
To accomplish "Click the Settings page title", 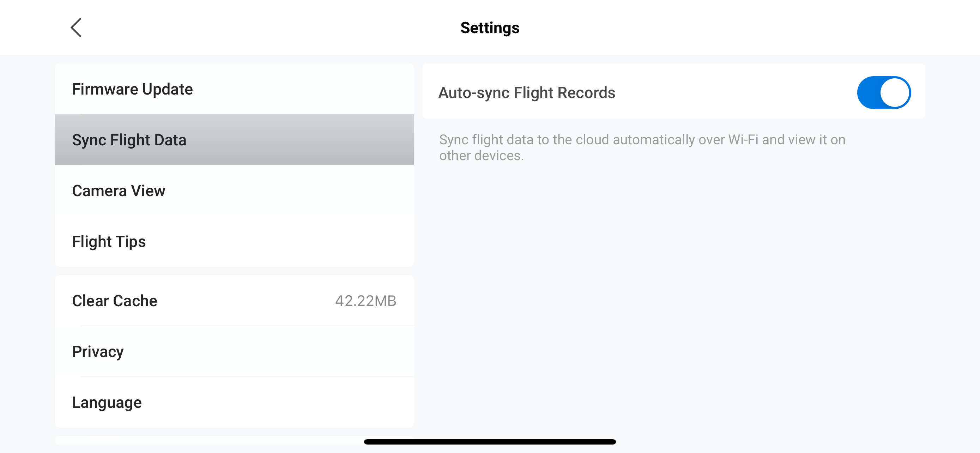I will (490, 28).
